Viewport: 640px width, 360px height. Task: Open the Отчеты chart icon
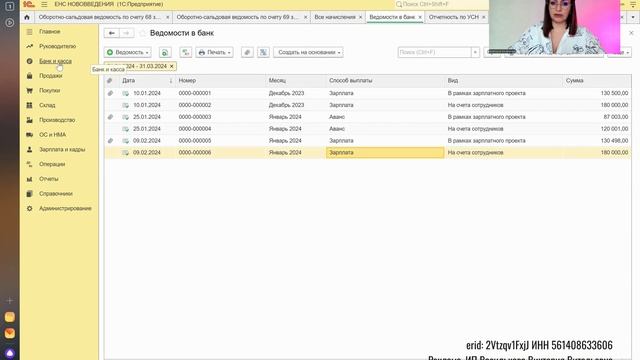[29, 179]
